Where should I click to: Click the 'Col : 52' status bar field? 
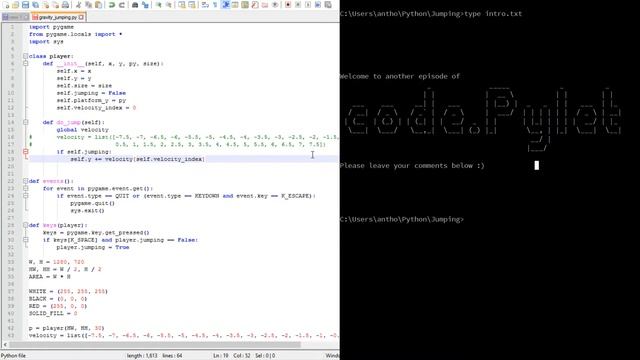click(x=242, y=356)
